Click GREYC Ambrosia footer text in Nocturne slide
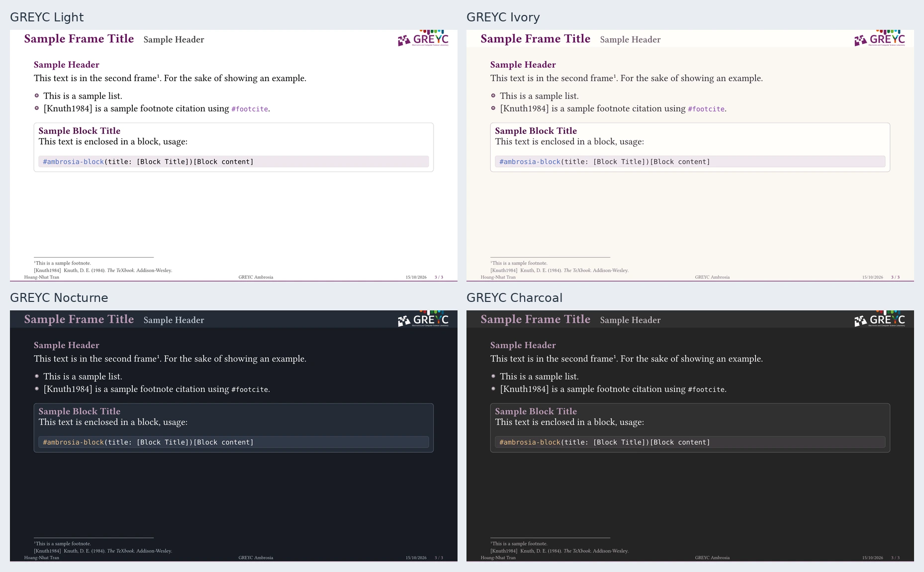This screenshot has height=572, width=924. pyautogui.click(x=256, y=558)
